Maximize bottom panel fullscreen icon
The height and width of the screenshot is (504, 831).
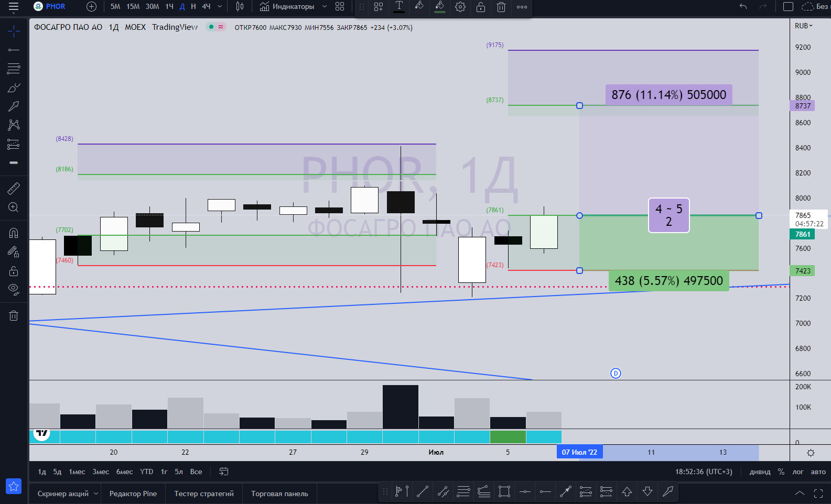[x=818, y=493]
